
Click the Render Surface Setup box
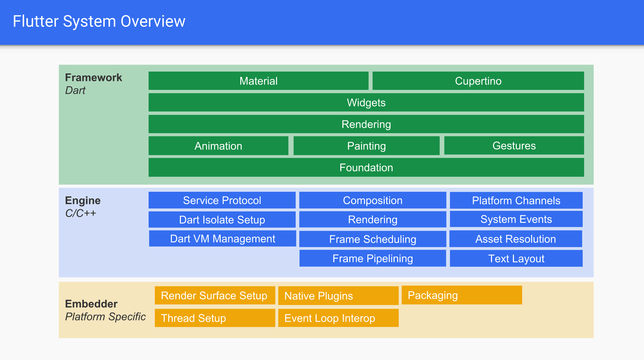point(215,295)
